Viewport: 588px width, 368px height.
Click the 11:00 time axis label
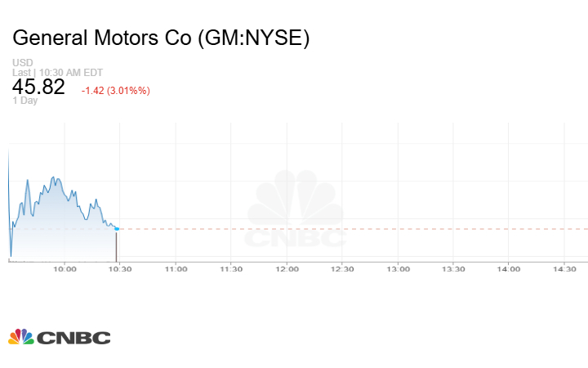click(176, 268)
